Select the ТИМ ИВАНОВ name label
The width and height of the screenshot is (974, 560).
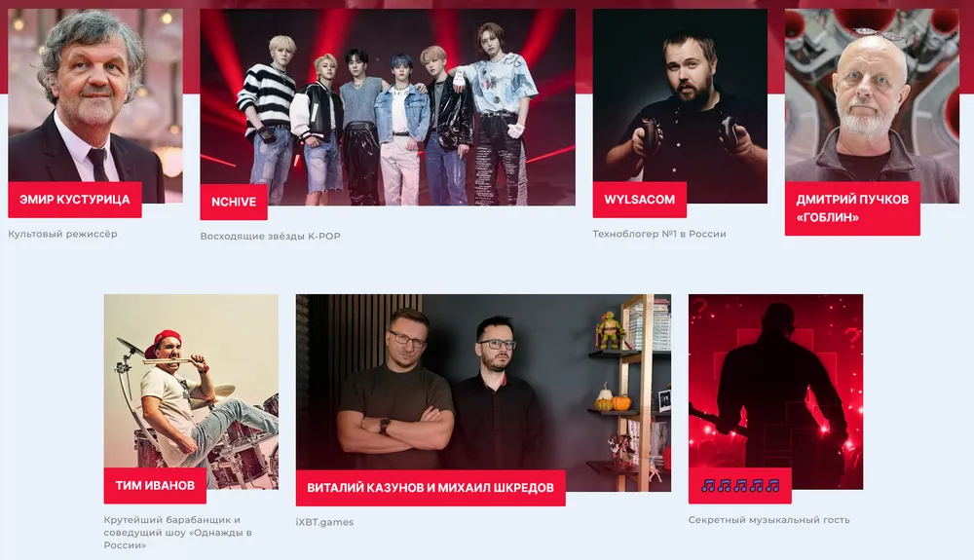(x=155, y=486)
